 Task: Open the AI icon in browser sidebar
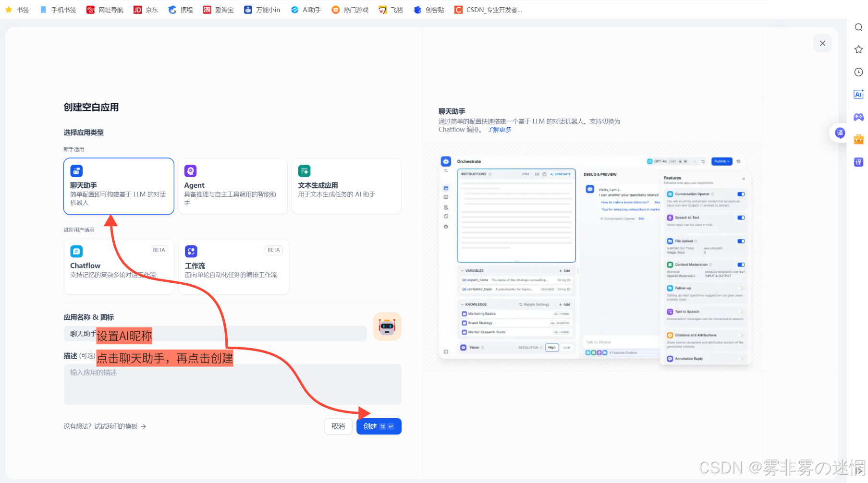click(x=858, y=95)
